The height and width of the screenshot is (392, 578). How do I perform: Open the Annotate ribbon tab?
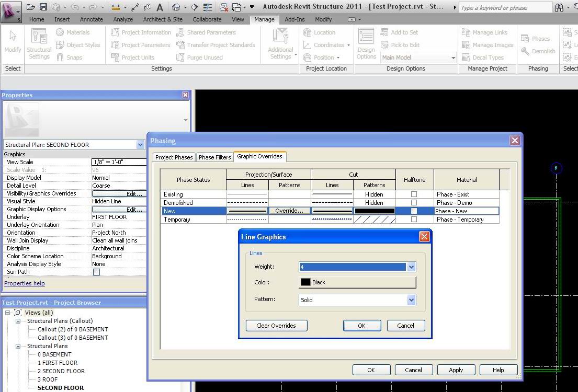click(x=92, y=19)
